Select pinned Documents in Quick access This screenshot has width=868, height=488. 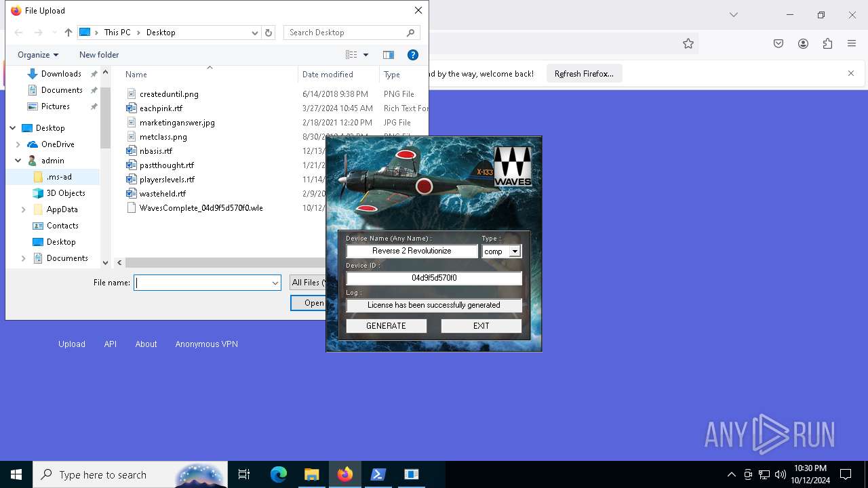[62, 90]
